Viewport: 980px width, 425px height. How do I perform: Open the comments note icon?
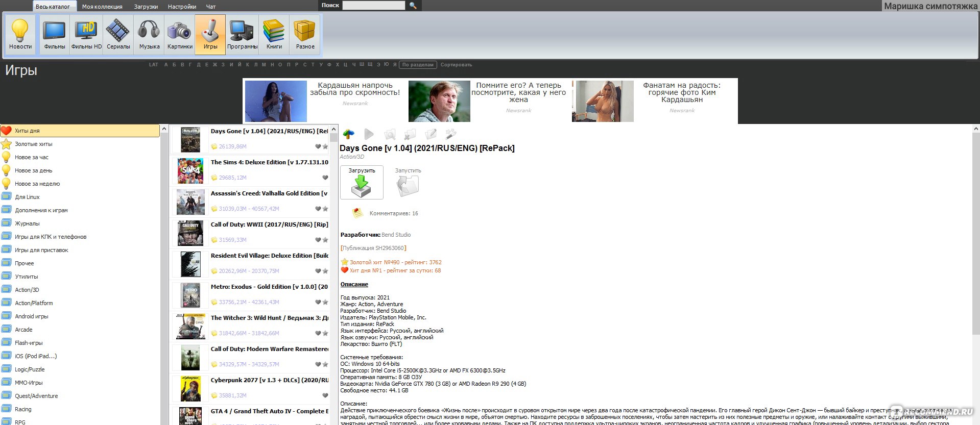[357, 213]
